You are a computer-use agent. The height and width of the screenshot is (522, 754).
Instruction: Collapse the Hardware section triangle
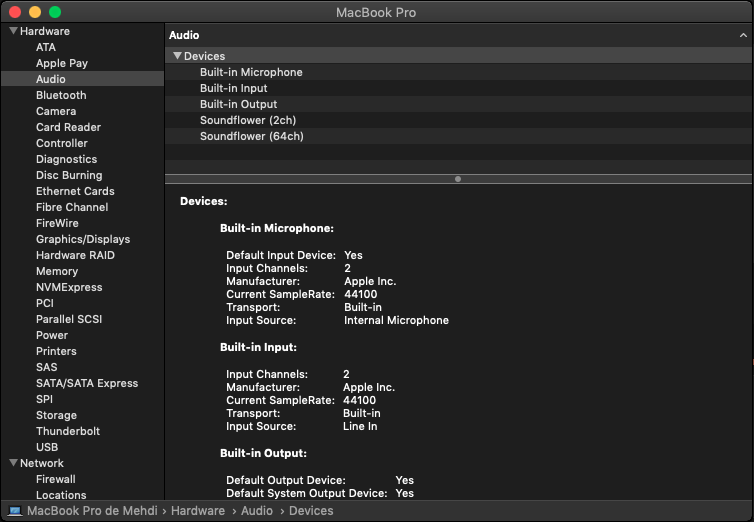pos(13,31)
